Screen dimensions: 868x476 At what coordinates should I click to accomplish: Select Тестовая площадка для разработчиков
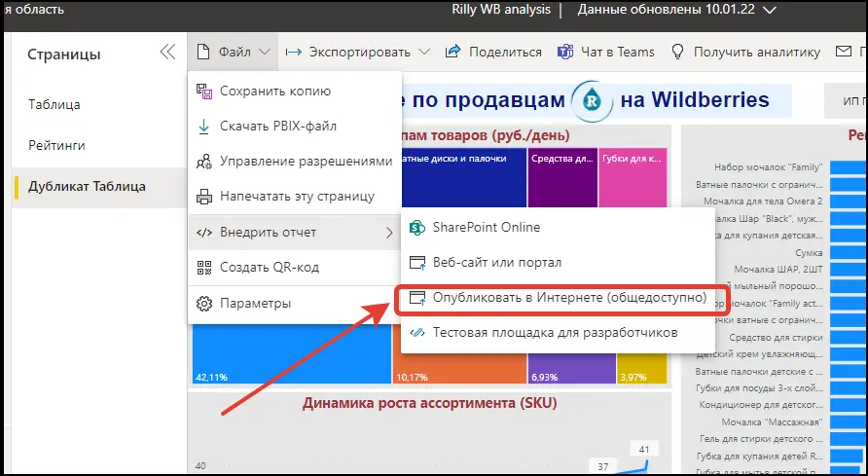[x=558, y=333]
